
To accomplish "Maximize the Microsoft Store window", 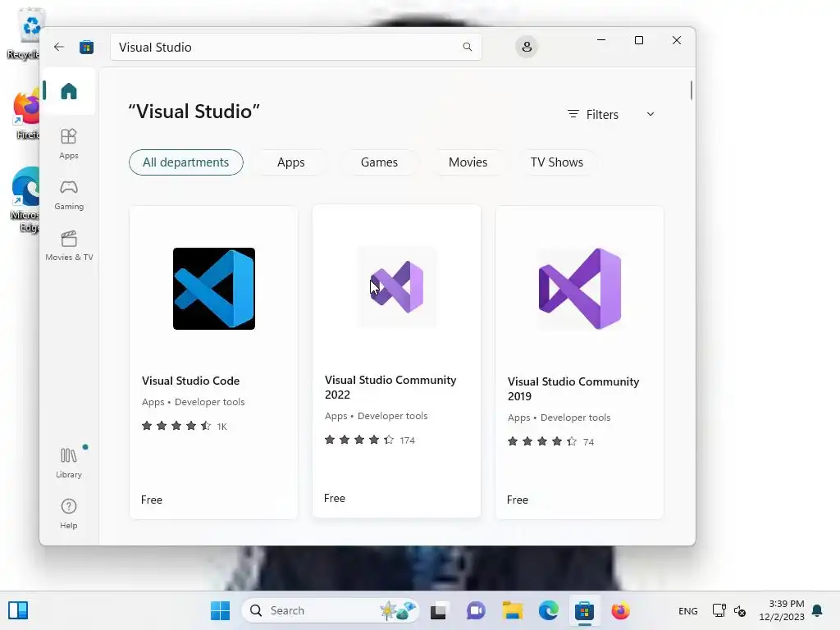I will pyautogui.click(x=638, y=40).
